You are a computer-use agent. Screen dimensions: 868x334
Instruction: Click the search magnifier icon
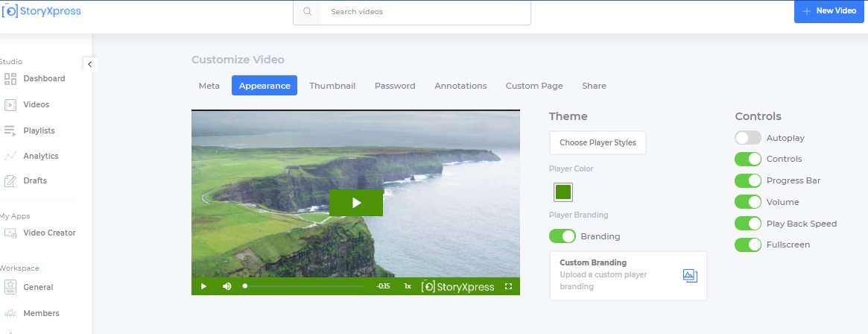tap(307, 12)
